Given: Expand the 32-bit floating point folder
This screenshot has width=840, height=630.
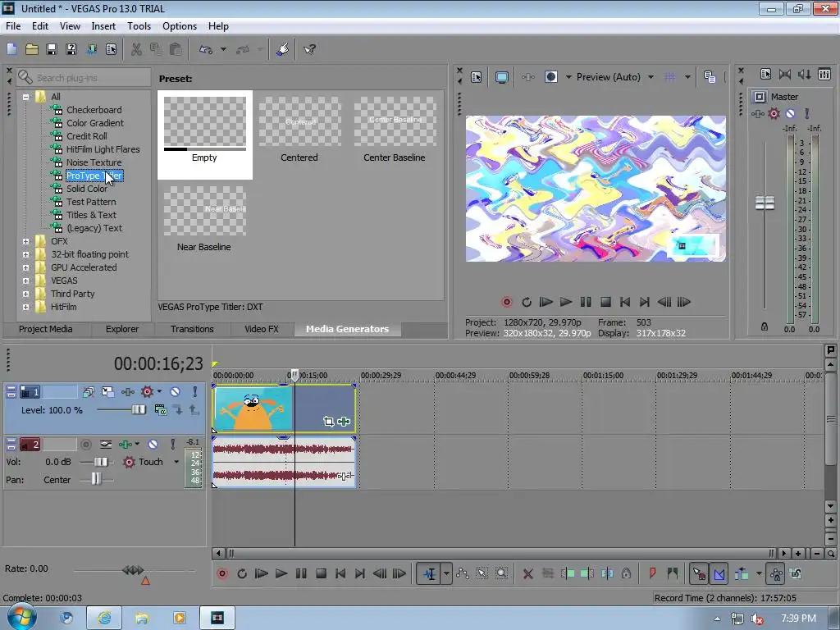Looking at the screenshot, I should coord(25,254).
